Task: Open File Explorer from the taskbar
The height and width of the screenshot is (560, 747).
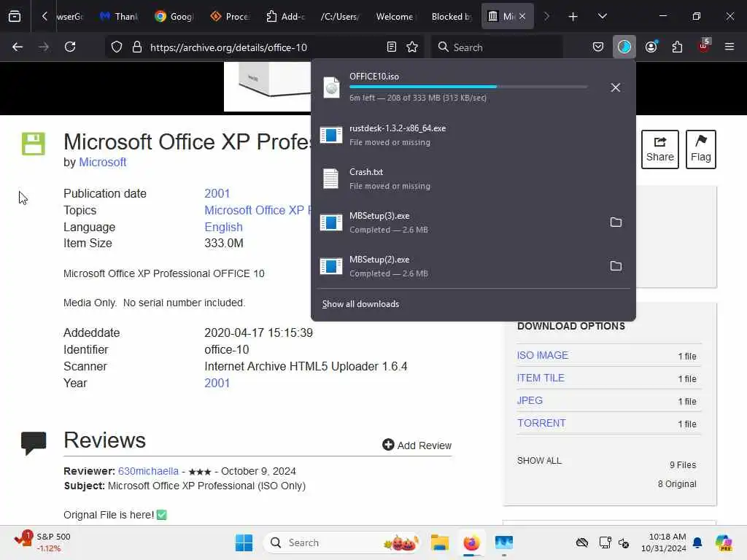Action: (440, 542)
